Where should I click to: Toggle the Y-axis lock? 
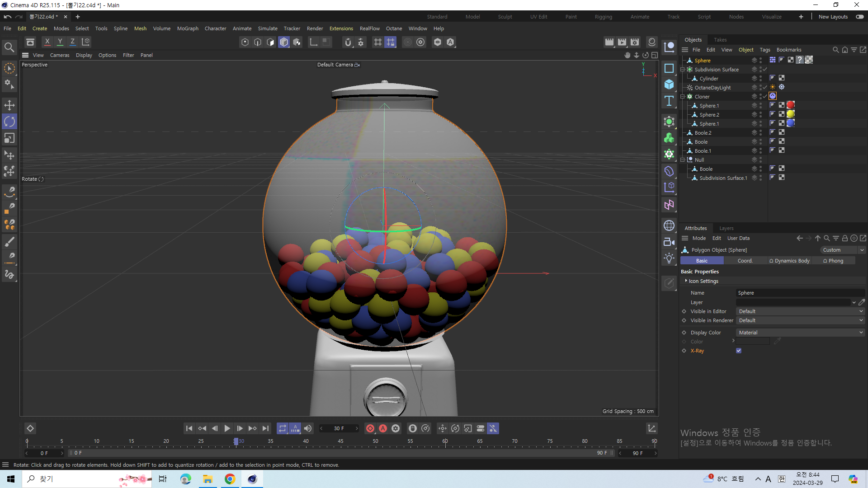point(60,42)
